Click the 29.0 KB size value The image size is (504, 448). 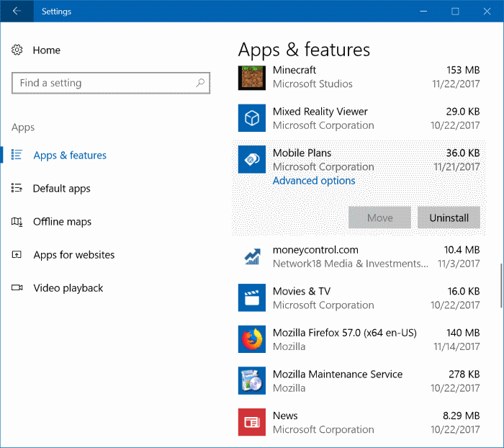pos(462,111)
